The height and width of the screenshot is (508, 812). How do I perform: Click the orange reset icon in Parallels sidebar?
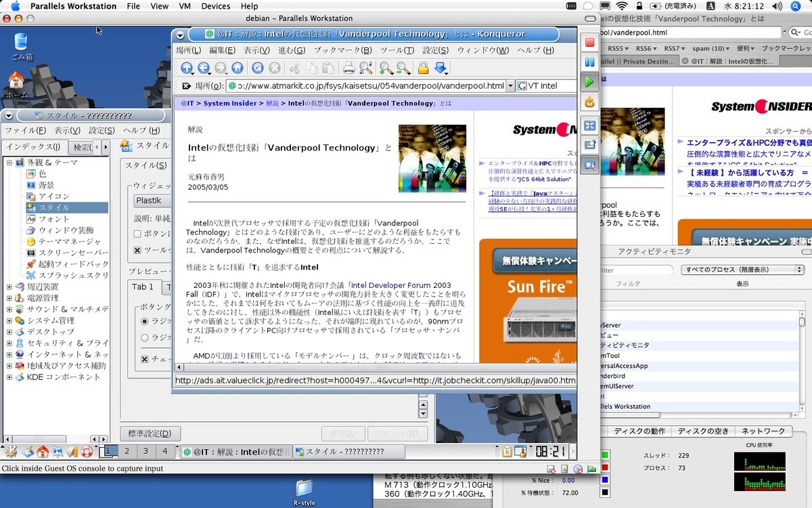pyautogui.click(x=589, y=102)
